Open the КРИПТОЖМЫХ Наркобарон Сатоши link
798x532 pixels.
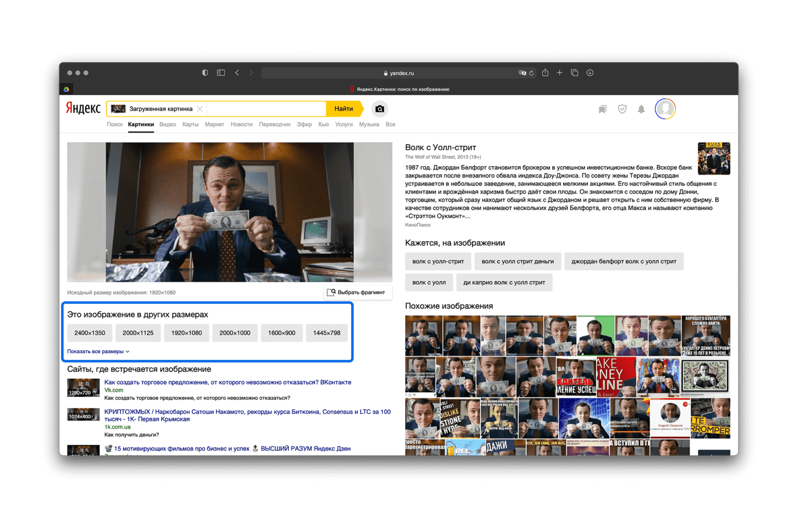(x=247, y=416)
